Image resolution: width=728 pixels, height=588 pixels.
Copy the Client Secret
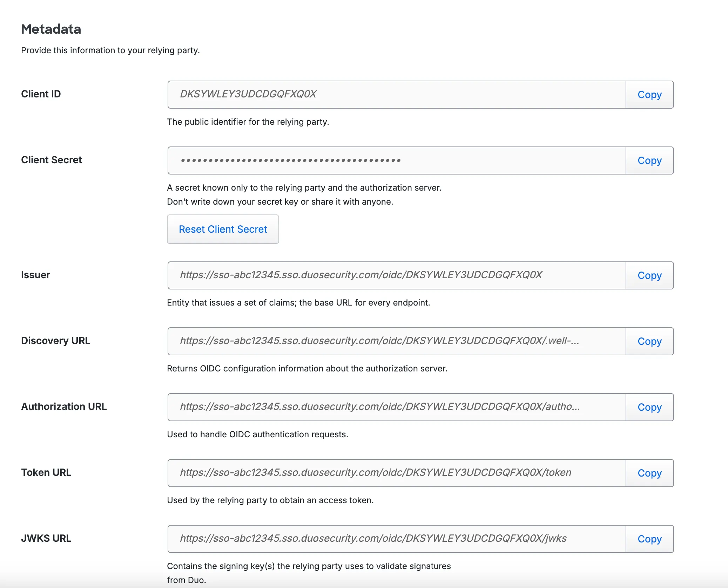click(649, 160)
